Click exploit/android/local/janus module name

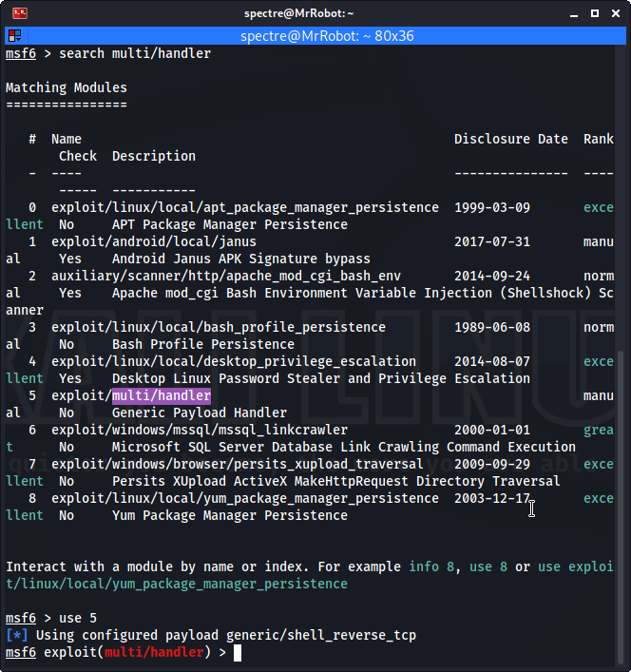click(x=154, y=241)
